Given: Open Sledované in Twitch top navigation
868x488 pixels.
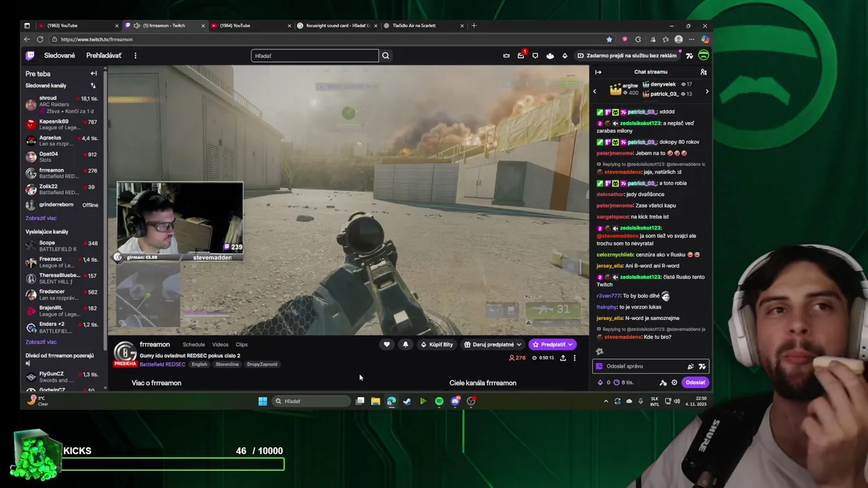Looking at the screenshot, I should [60, 56].
